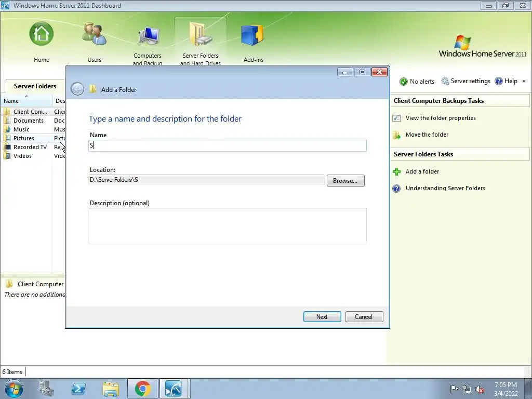The height and width of the screenshot is (399, 532).
Task: Click the Add a folder task link
Action: coord(422,171)
